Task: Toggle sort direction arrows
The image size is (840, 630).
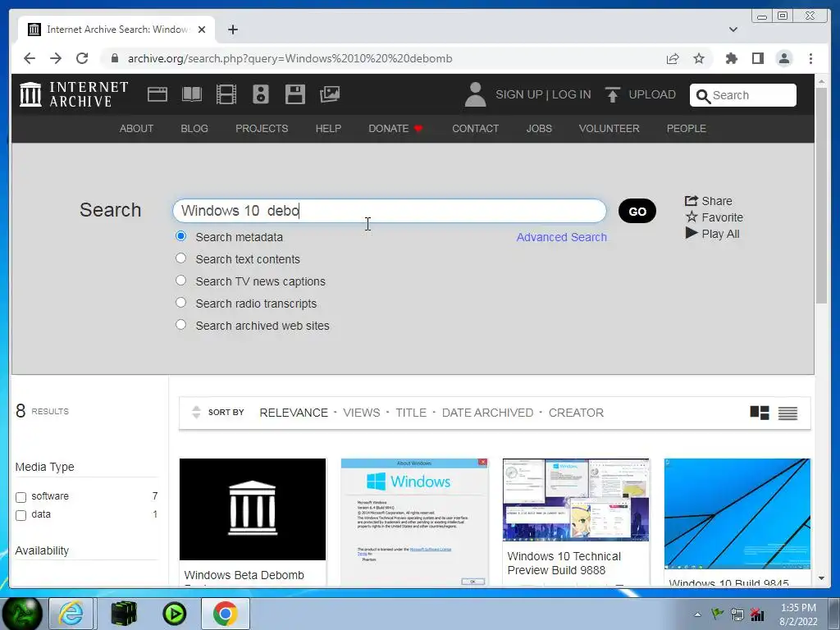Action: (x=196, y=412)
